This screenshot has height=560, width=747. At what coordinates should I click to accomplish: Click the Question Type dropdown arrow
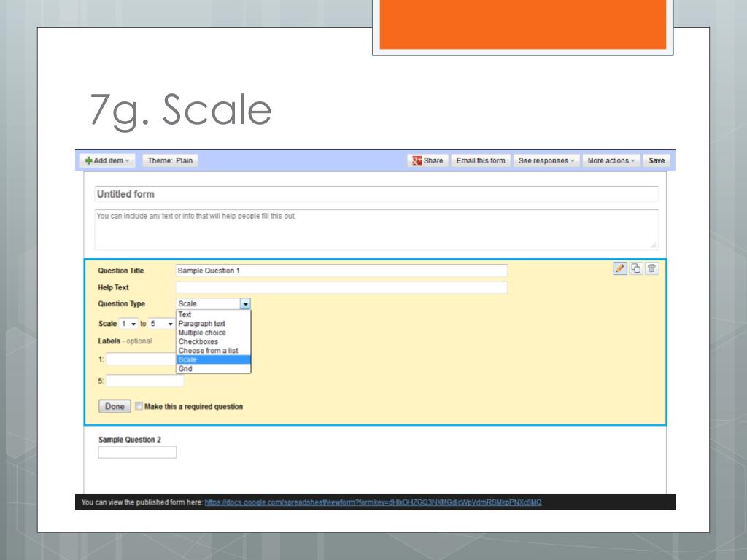pyautogui.click(x=245, y=304)
